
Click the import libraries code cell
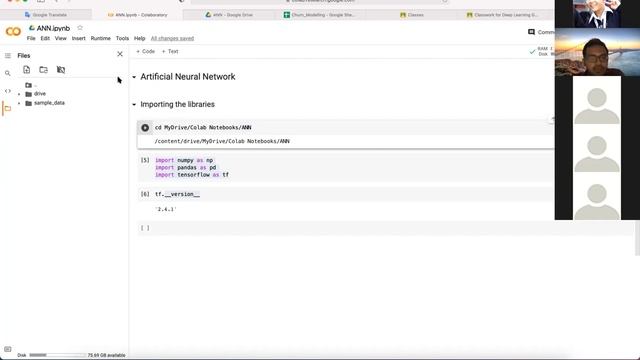click(346, 168)
